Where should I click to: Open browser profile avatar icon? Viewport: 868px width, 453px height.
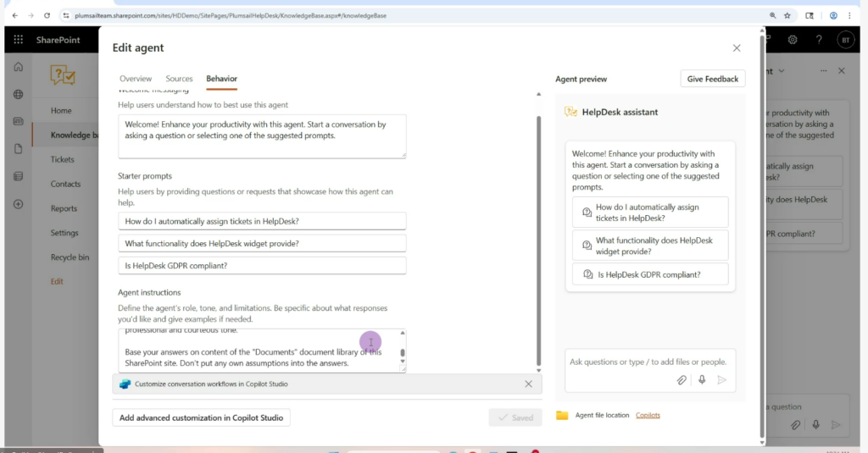point(833,15)
